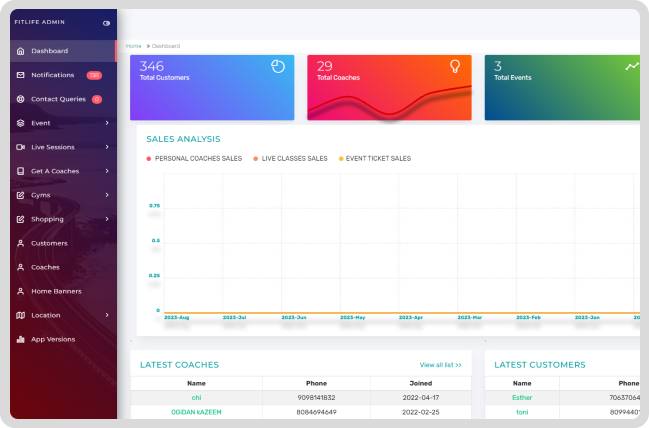Open the Customers menu item

63,243
